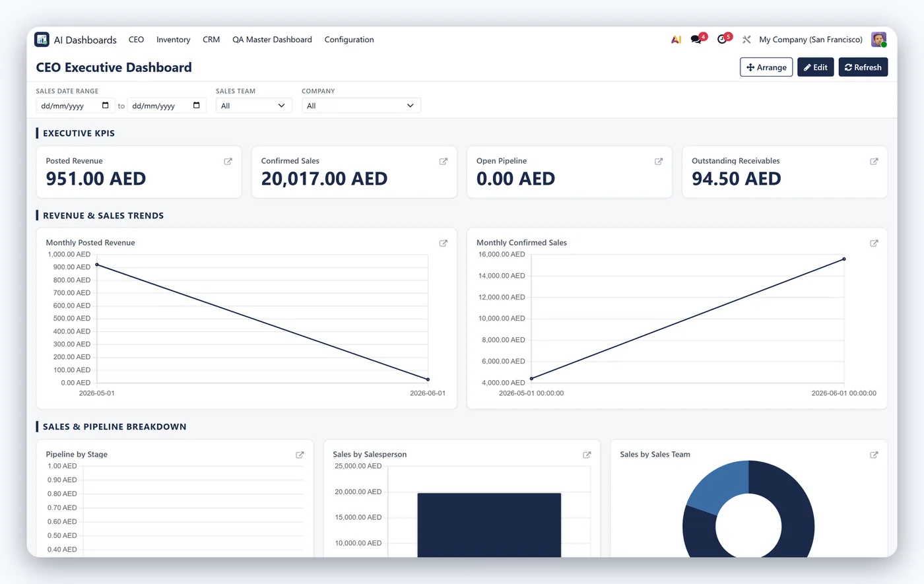Click the Monthly Posted Revenue chart title
Image resolution: width=924 pixels, height=584 pixels.
90,243
